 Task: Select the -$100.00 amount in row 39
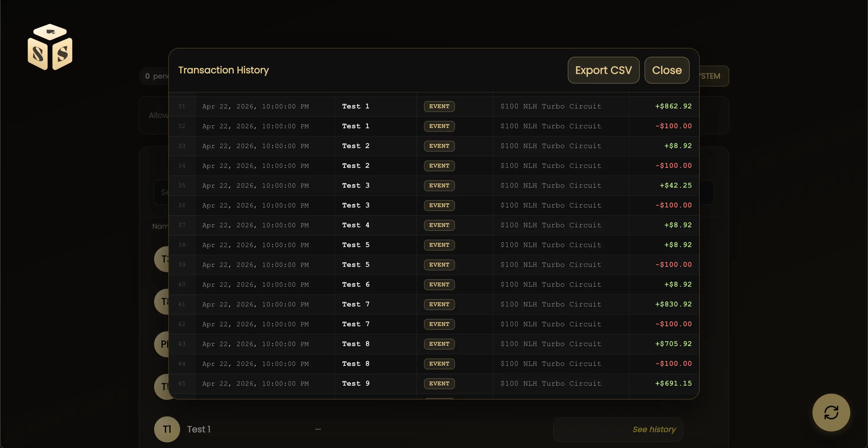coord(673,265)
